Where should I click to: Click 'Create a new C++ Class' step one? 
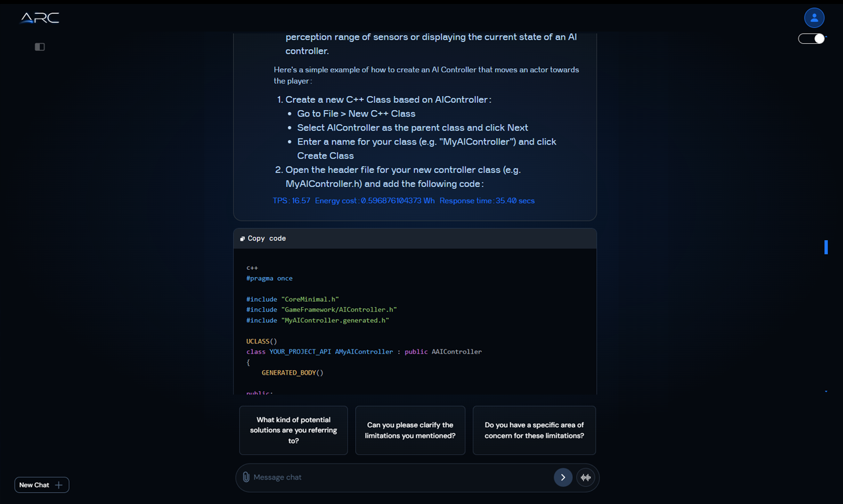388,99
